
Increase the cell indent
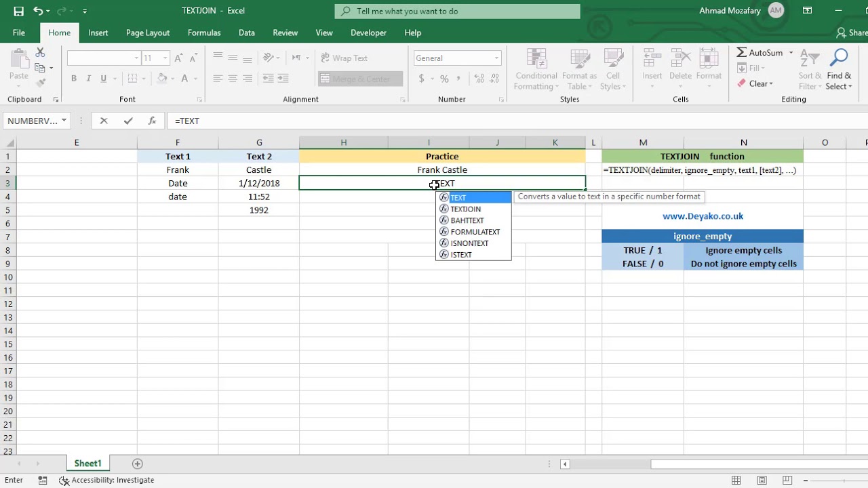(x=283, y=79)
